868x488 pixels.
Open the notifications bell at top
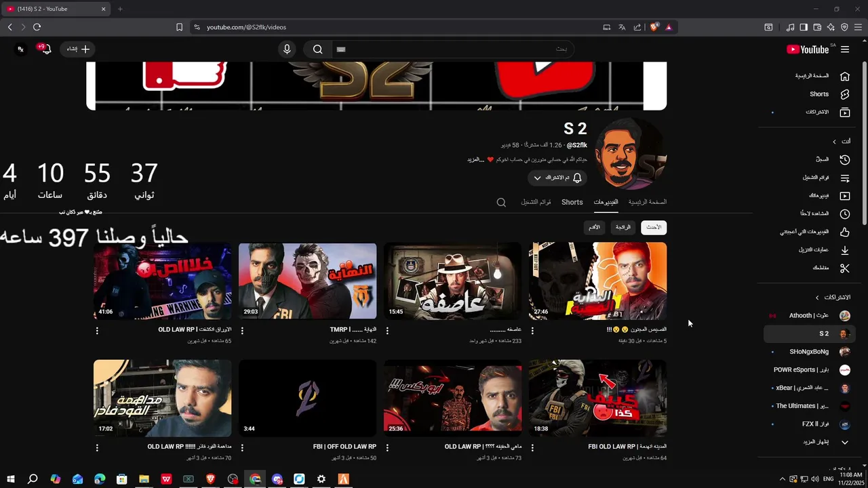click(45, 49)
